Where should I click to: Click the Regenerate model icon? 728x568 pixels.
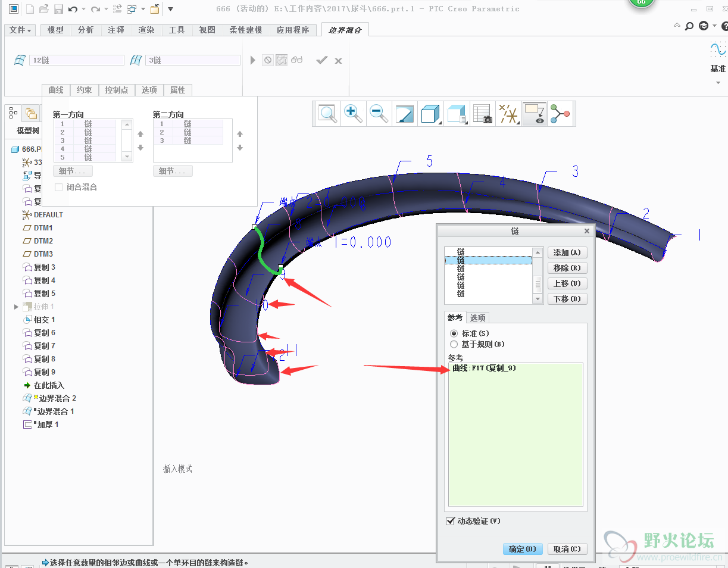pyautogui.click(x=117, y=9)
